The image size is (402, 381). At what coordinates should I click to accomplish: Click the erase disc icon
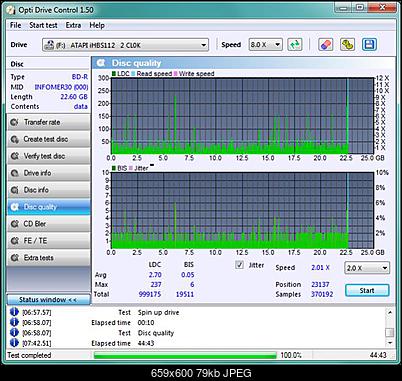(x=325, y=45)
